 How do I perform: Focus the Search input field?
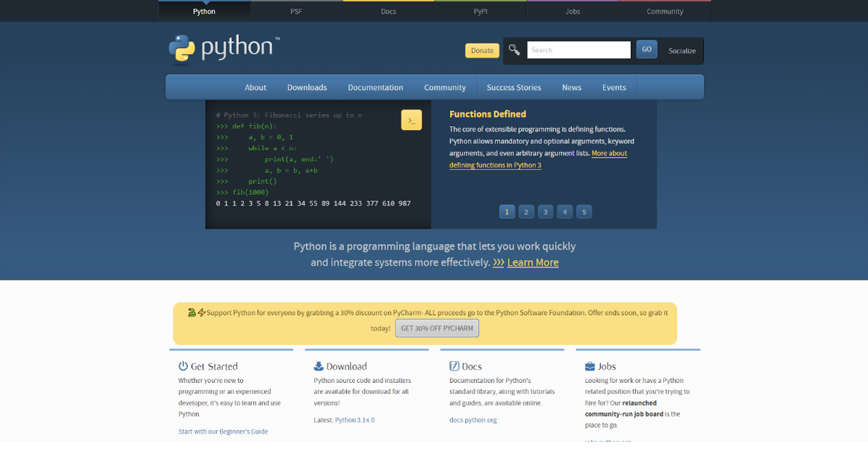(578, 50)
